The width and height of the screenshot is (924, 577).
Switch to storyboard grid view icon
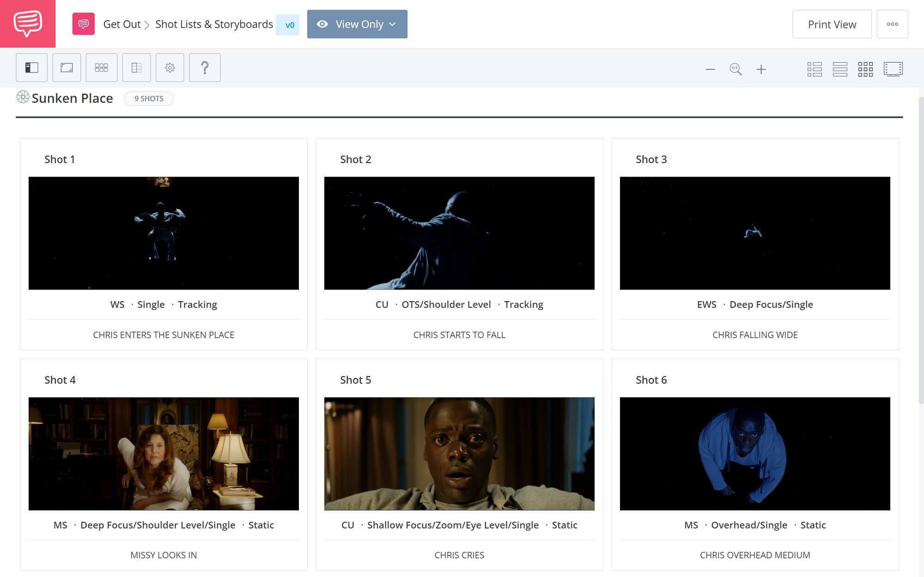865,69
